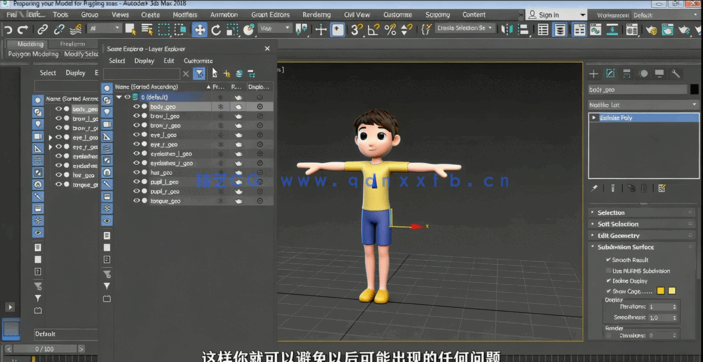Click the Align tool icon

coord(523,30)
